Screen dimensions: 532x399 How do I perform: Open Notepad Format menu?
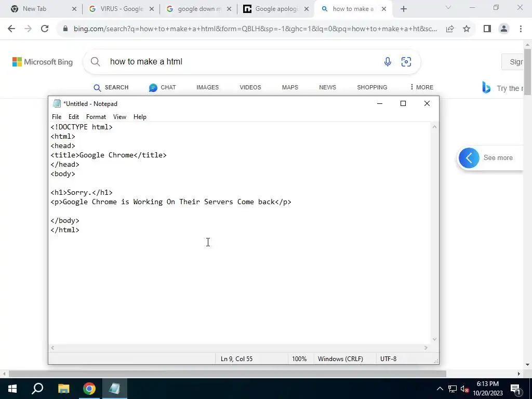click(x=96, y=117)
